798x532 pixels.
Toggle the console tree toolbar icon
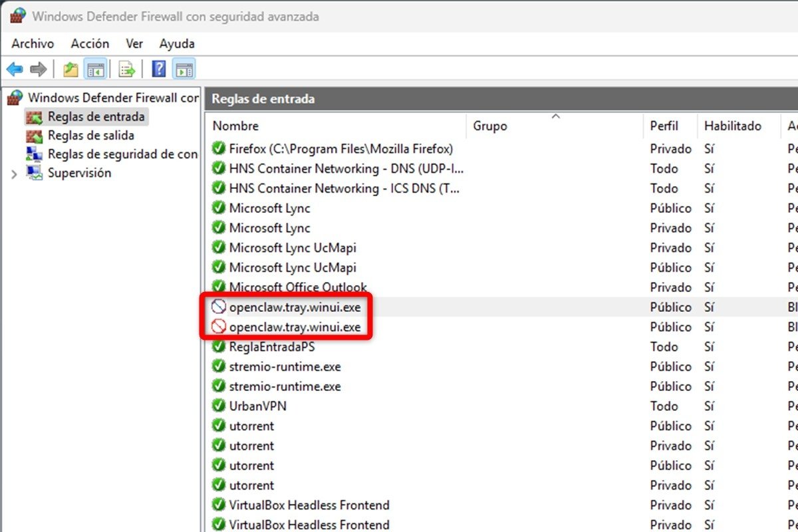pyautogui.click(x=96, y=68)
